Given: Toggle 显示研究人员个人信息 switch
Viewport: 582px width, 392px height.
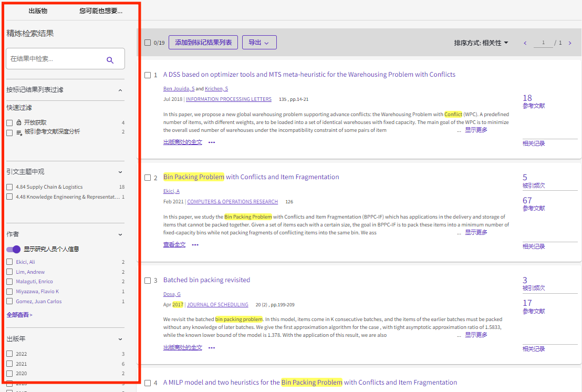Looking at the screenshot, I should point(13,249).
